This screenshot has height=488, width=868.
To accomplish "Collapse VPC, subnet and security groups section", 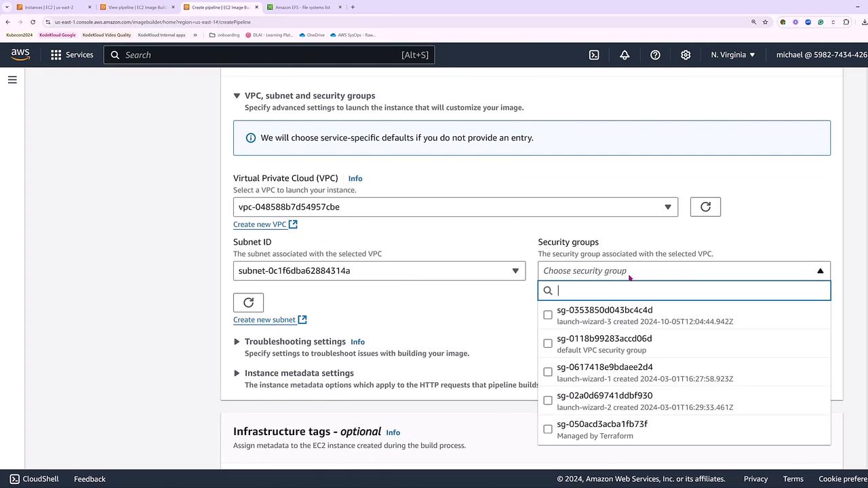I will pos(237,96).
